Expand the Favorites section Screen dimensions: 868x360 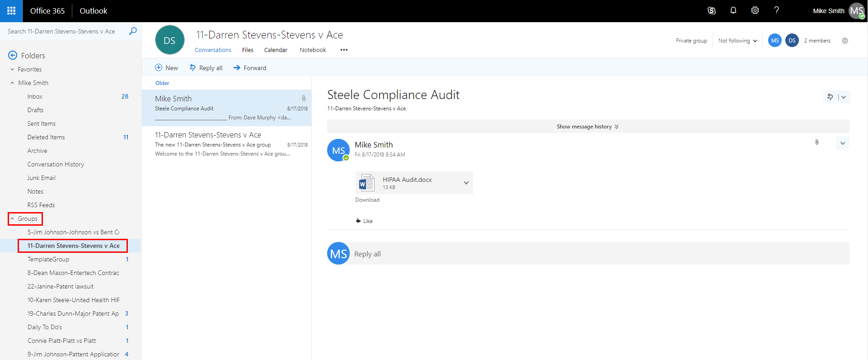point(12,69)
